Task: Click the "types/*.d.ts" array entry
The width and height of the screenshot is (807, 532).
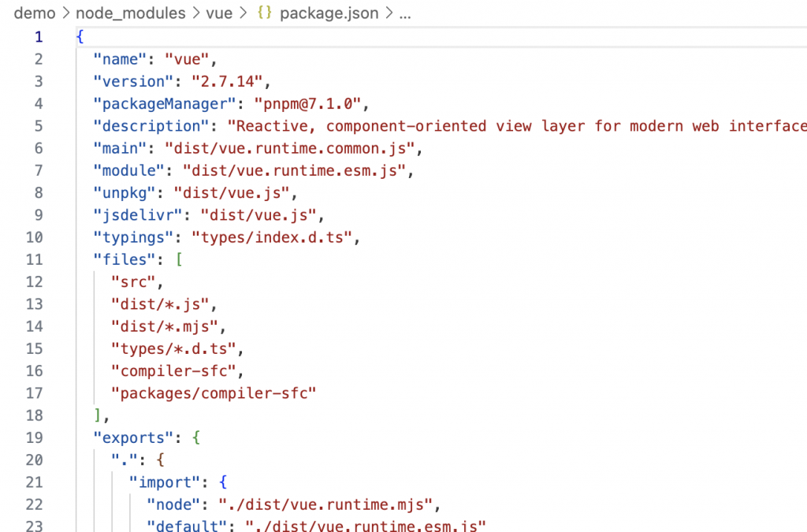Action: click(x=174, y=349)
